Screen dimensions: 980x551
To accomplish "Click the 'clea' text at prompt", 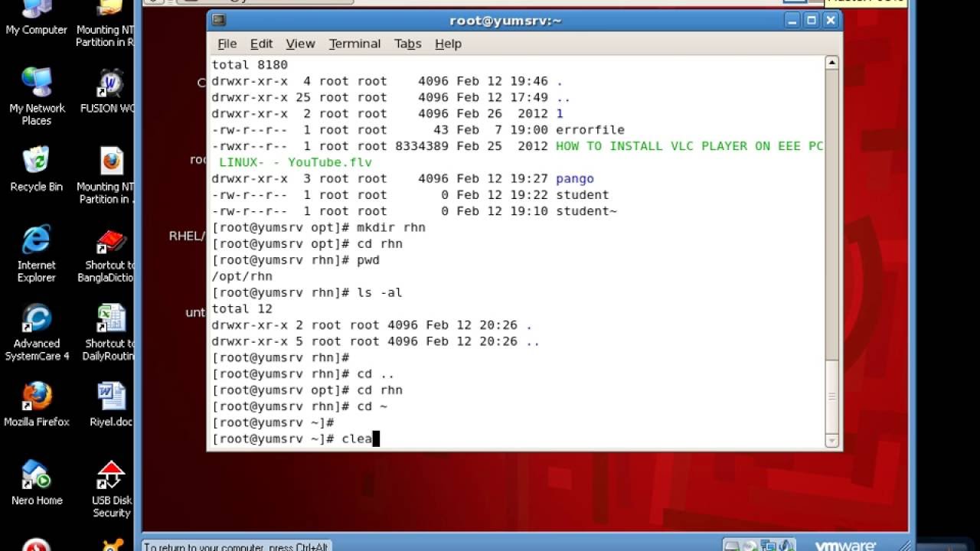I will click(357, 439).
